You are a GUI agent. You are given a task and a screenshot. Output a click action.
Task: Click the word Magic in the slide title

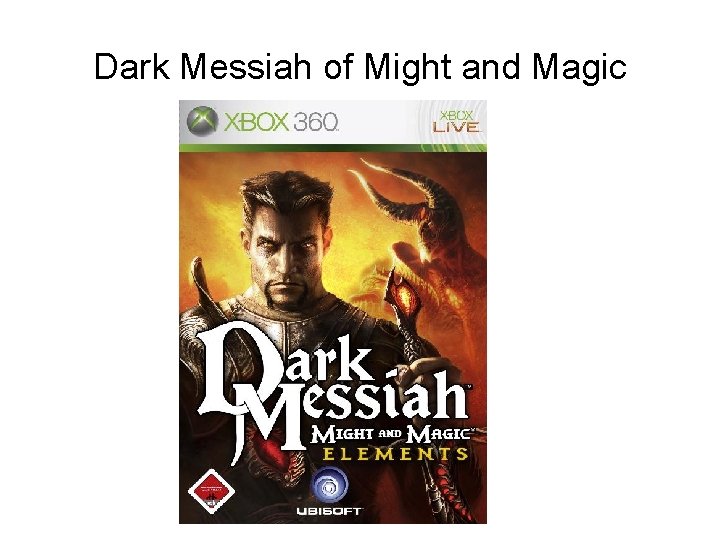point(579,69)
